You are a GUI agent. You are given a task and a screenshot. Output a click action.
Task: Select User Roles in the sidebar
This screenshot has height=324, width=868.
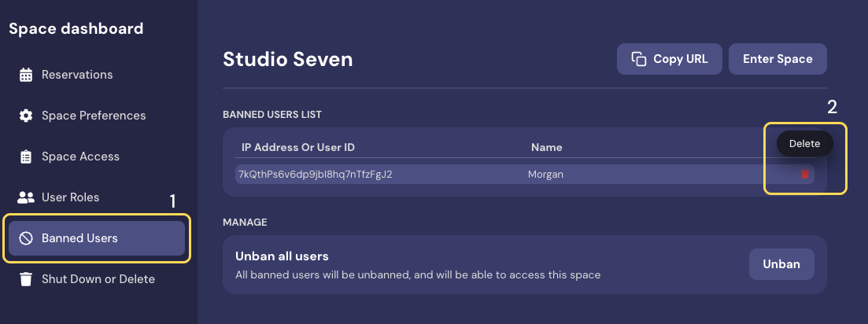pos(70,197)
